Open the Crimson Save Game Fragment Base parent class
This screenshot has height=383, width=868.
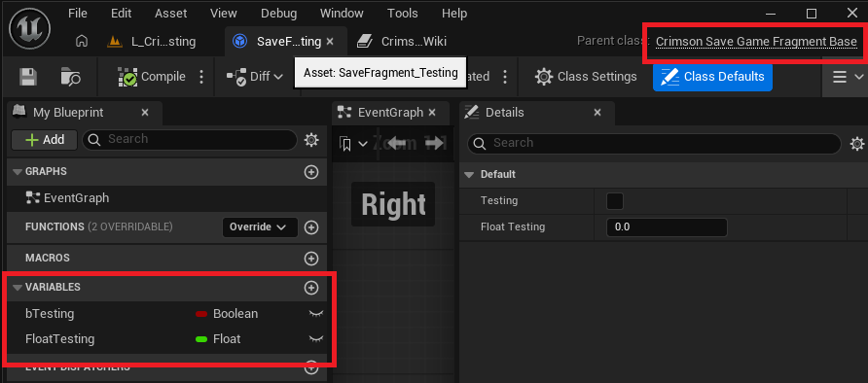[756, 42]
